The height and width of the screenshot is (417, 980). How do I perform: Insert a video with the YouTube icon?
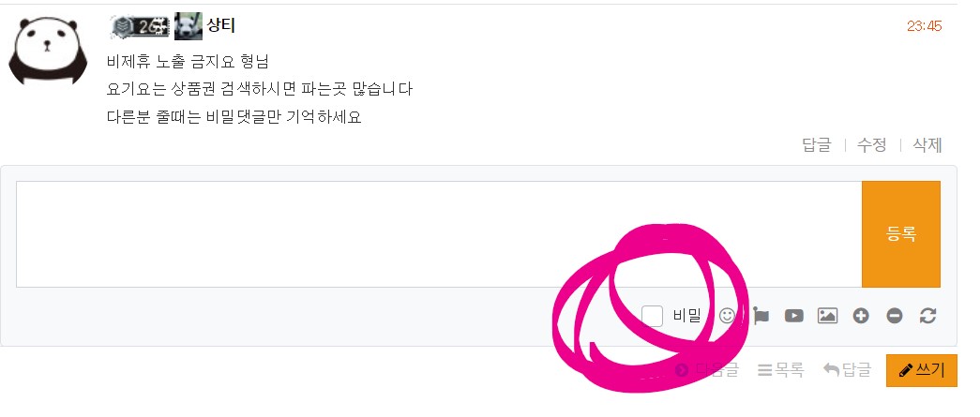point(793,316)
